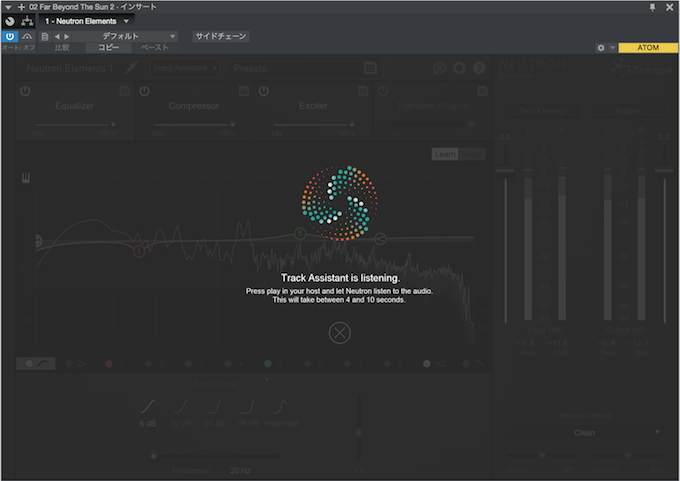The image size is (680, 481).
Task: Click the Reset button beside Learn
Action: click(x=471, y=154)
